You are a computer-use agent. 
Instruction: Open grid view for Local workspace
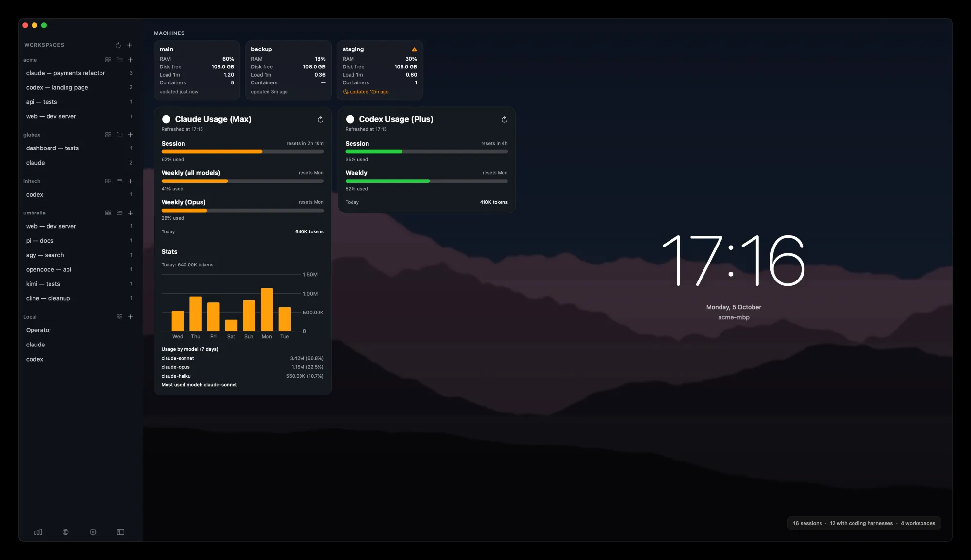119,317
